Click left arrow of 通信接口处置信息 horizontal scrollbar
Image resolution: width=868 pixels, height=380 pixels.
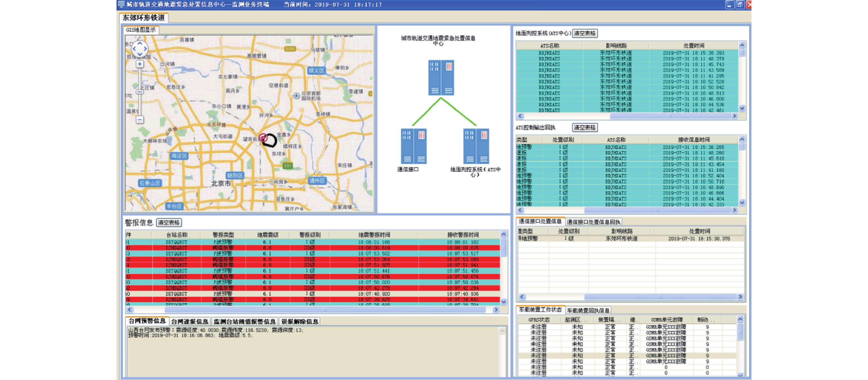[x=522, y=297]
